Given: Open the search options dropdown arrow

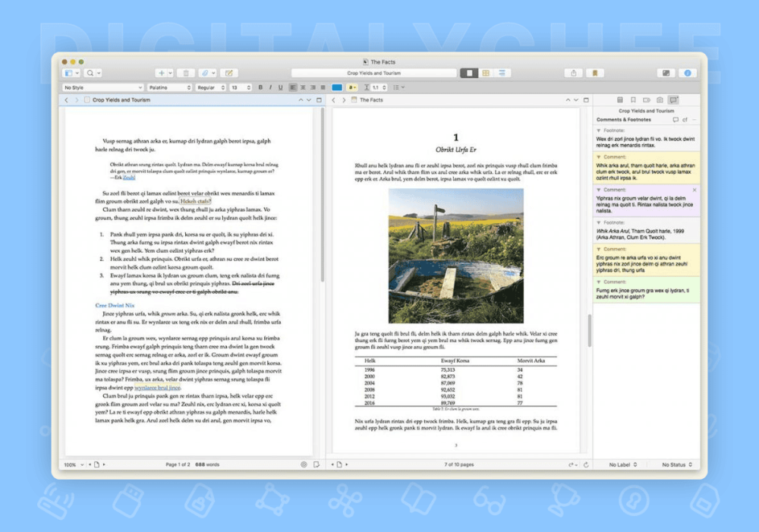Looking at the screenshot, I should 99,73.
